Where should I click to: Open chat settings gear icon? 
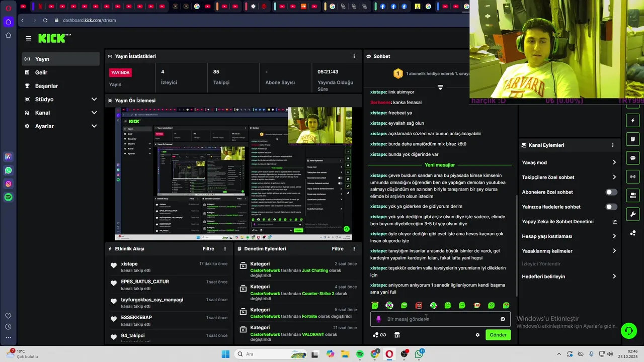(477, 335)
